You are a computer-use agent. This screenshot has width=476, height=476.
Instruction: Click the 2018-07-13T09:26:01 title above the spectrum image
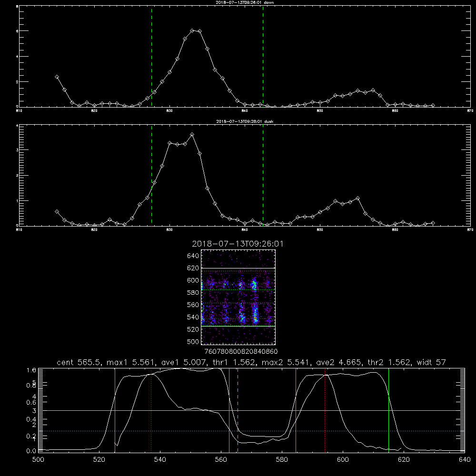[x=238, y=244]
